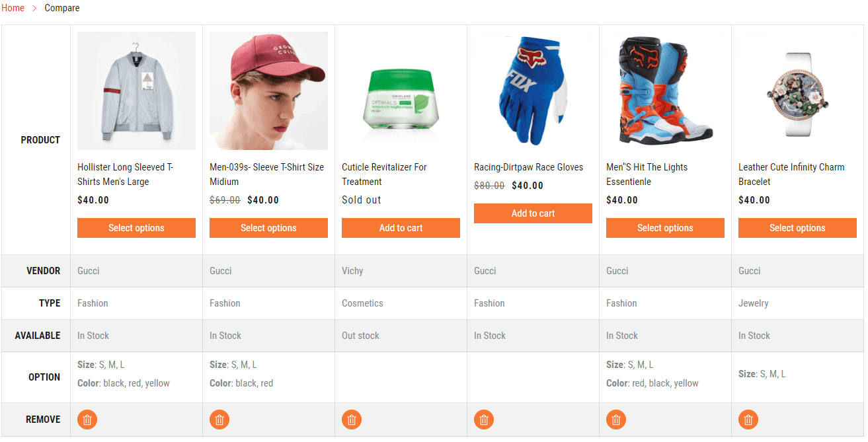This screenshot has width=868, height=442.
Task: Select options for Men-039s Sleeve T-Shirt
Action: (x=268, y=228)
